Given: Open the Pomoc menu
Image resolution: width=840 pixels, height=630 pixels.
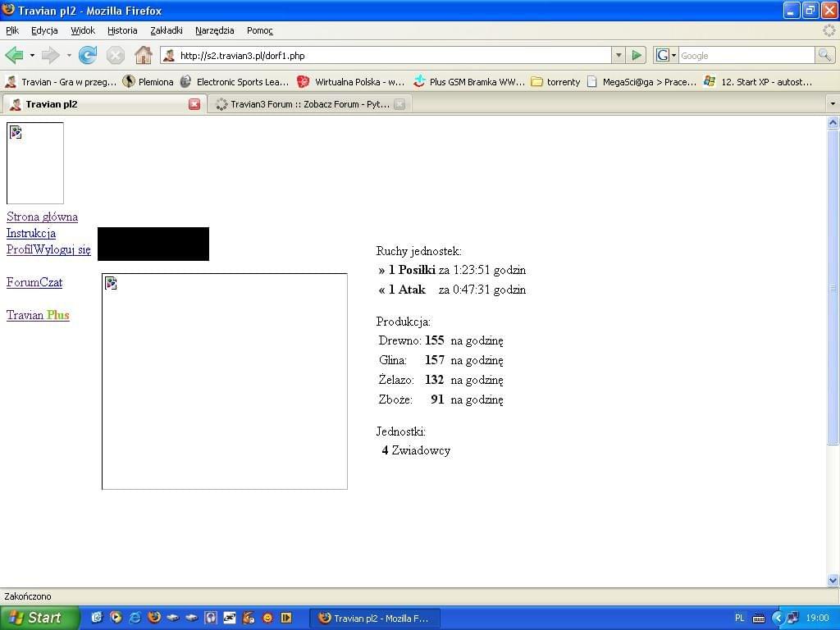Looking at the screenshot, I should [260, 30].
